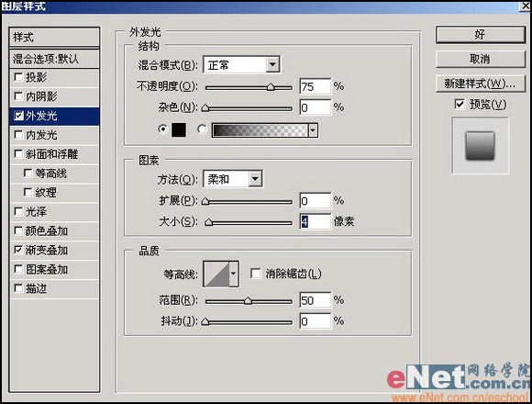Image resolution: width=532 pixels, height=404 pixels.
Task: Click the 抖动 jitter slider handle
Action: tap(205, 321)
